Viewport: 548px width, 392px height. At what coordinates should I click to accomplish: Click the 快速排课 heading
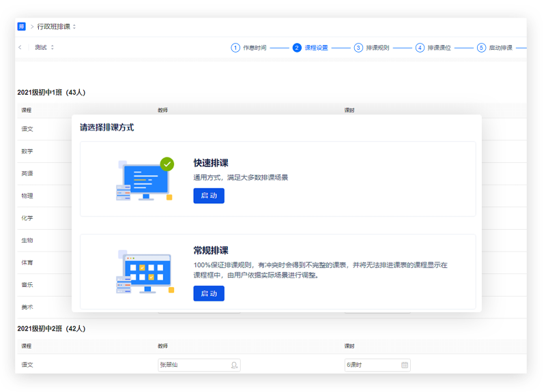pos(211,163)
